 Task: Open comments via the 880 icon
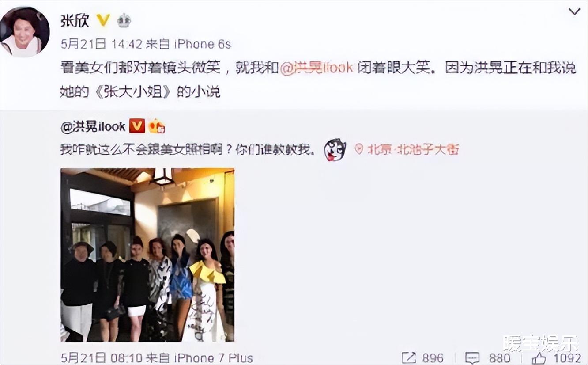(x=487, y=357)
